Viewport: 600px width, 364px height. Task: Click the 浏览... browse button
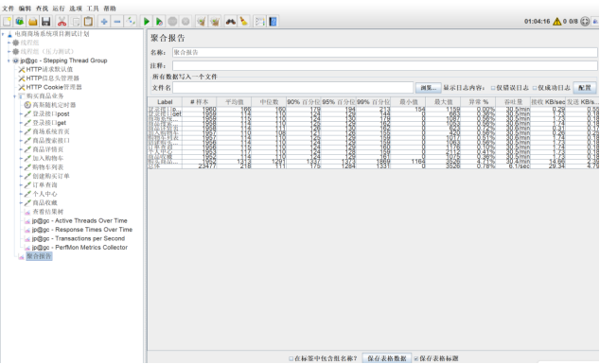(429, 88)
